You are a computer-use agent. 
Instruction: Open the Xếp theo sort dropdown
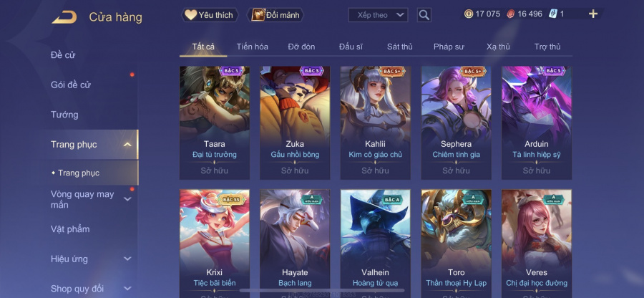(x=378, y=15)
